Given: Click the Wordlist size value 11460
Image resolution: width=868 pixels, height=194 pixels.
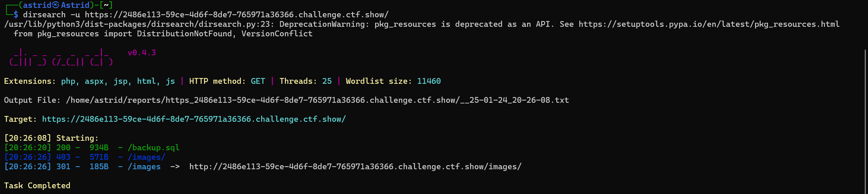Looking at the screenshot, I should click(x=429, y=81).
